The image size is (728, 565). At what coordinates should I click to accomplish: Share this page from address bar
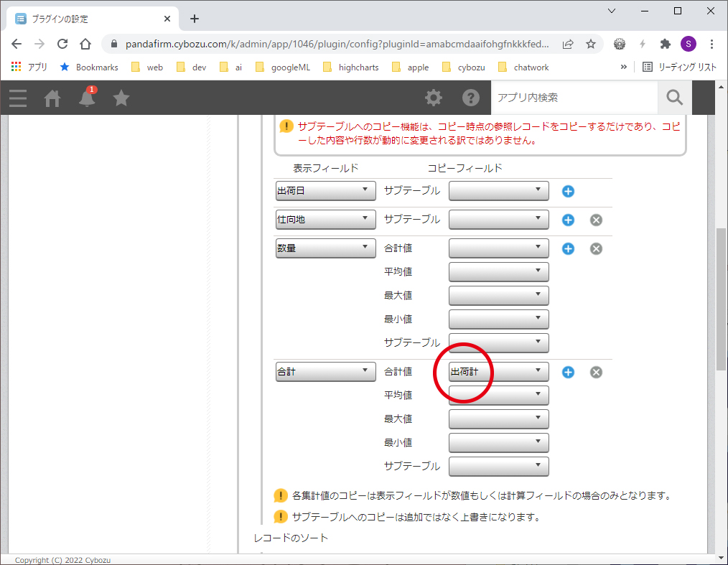point(567,44)
